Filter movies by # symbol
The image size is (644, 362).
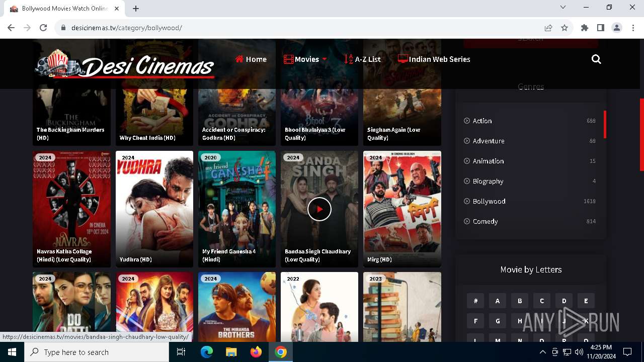[475, 301]
